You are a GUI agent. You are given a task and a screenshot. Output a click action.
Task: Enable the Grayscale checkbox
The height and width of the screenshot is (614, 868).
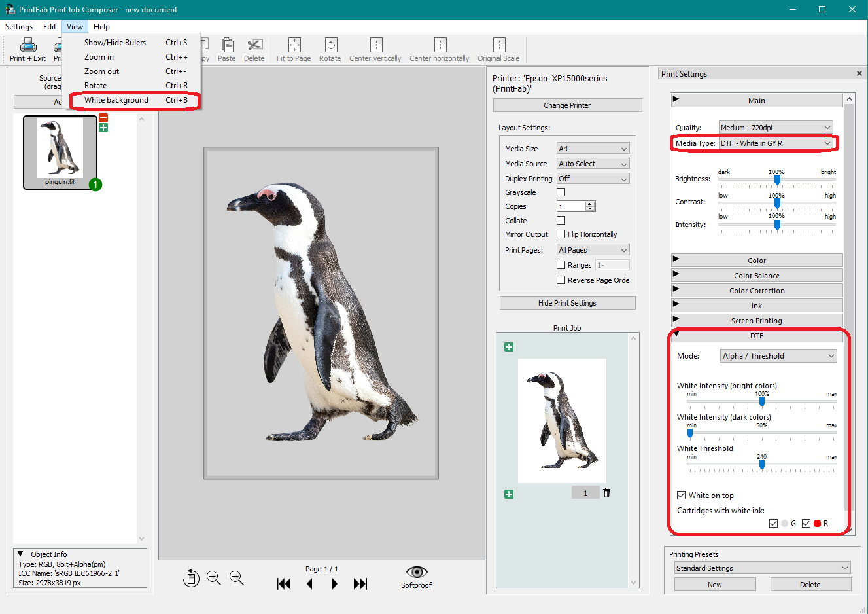click(561, 192)
